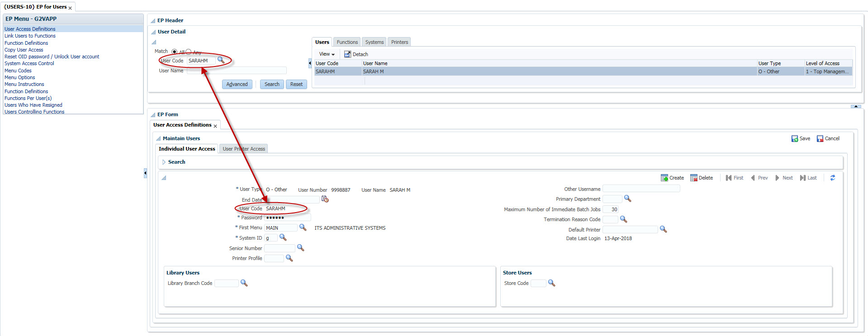The image size is (868, 336).
Task: Switch to the User Printer Access tab
Action: [x=244, y=149]
